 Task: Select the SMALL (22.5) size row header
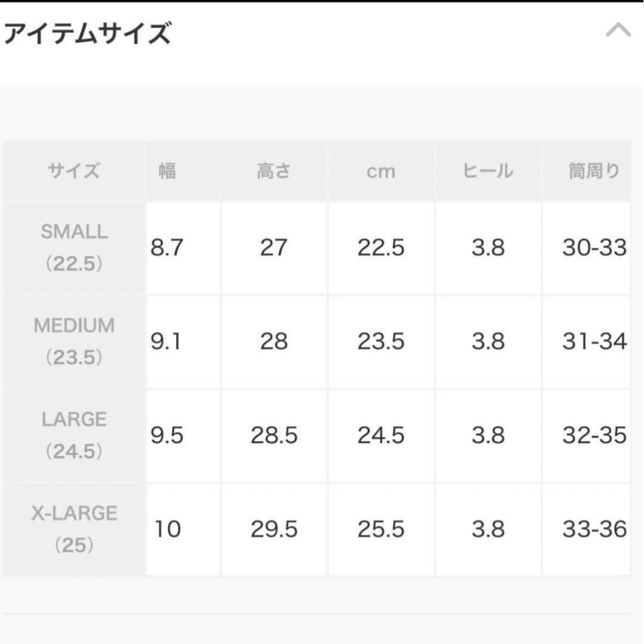click(x=75, y=247)
